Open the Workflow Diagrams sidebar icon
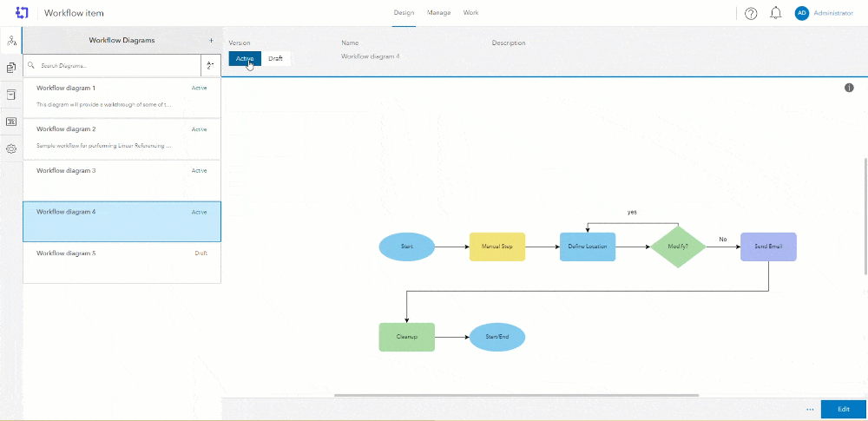 point(11,41)
